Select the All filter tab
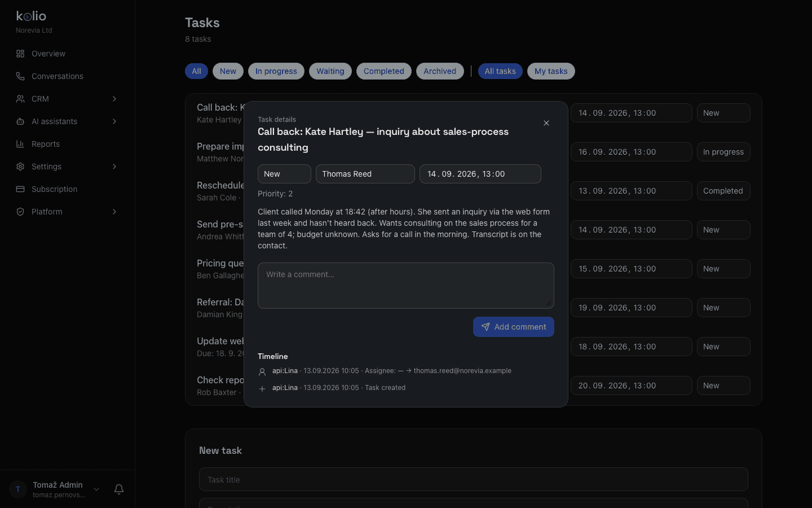Image resolution: width=812 pixels, height=508 pixels. [x=196, y=71]
